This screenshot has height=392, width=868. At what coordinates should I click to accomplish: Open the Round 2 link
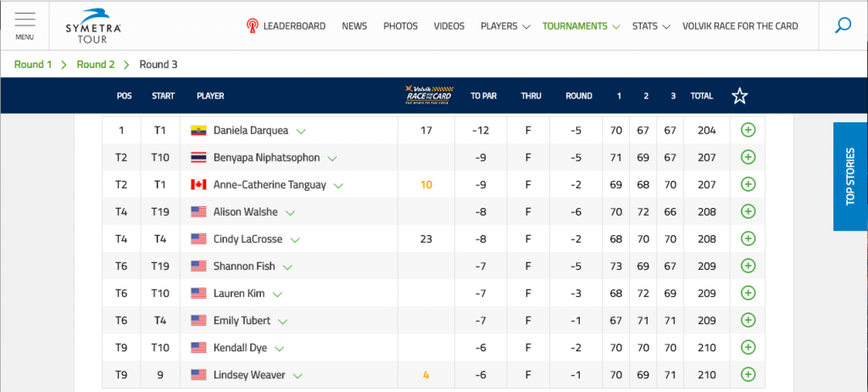pos(95,64)
